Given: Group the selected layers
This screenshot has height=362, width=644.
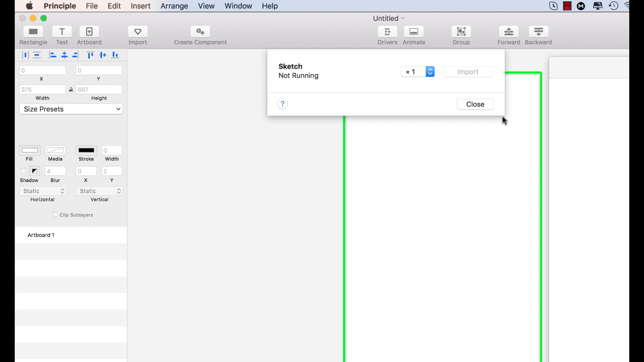Looking at the screenshot, I should point(461,32).
